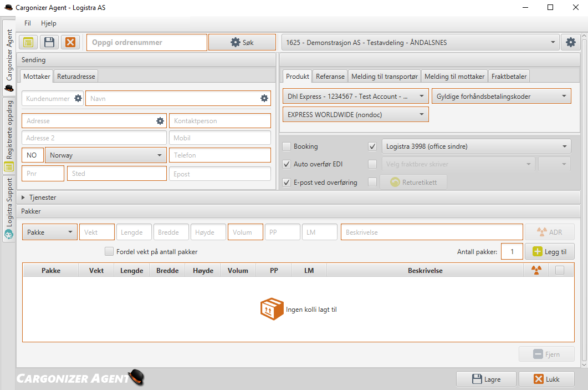The width and height of the screenshot is (588, 390).
Task: Enable Fordel vekt på antall pakker
Action: [x=109, y=251]
